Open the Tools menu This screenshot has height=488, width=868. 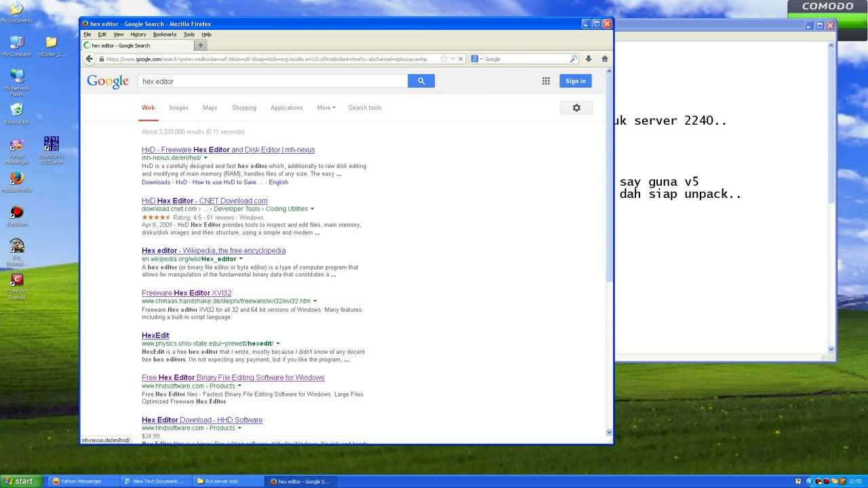coord(189,35)
